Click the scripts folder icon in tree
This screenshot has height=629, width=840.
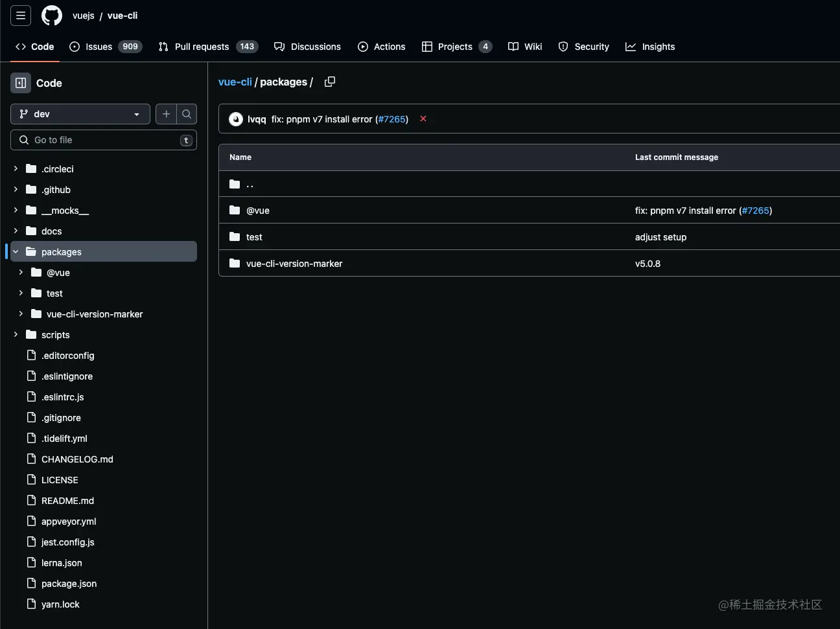tap(31, 334)
